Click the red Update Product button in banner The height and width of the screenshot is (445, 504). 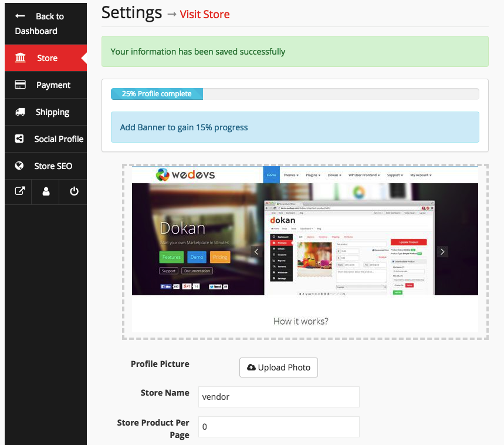(408, 242)
